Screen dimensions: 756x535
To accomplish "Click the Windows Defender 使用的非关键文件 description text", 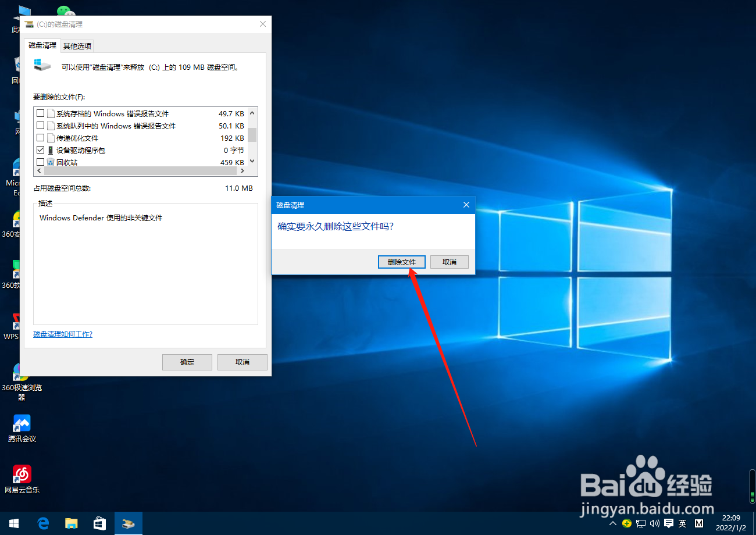I will (101, 218).
